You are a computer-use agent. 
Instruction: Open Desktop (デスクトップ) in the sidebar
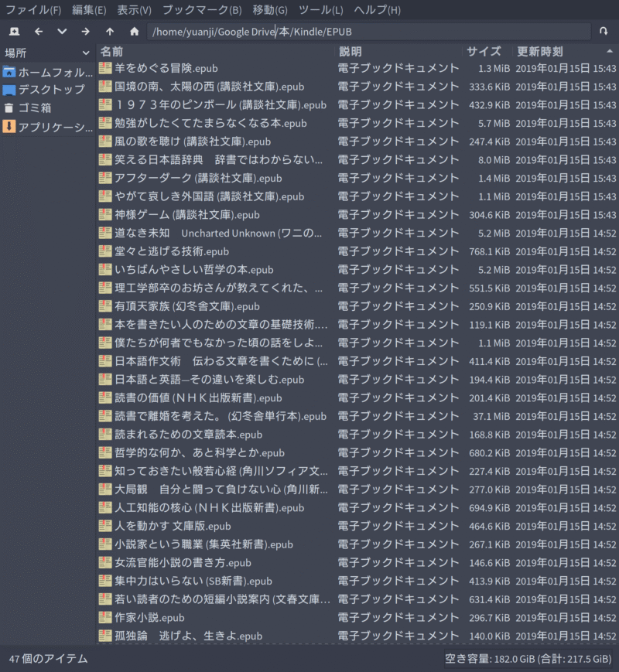pos(51,90)
